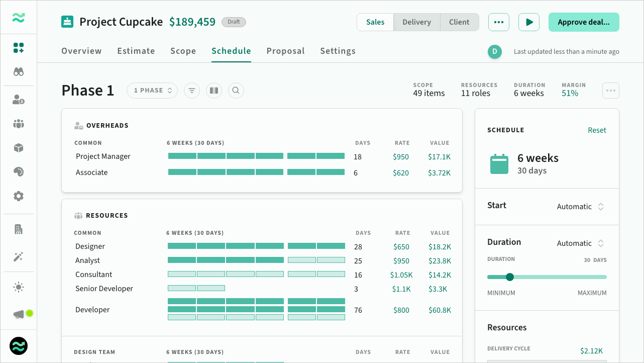Open the Proposal tab

(x=285, y=51)
